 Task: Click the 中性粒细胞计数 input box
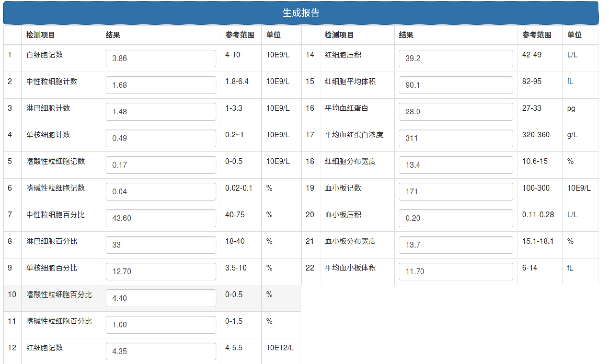(x=160, y=85)
